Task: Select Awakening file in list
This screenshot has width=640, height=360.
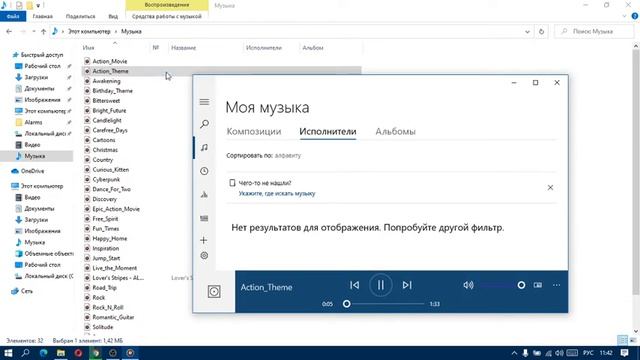Action: coord(106,81)
